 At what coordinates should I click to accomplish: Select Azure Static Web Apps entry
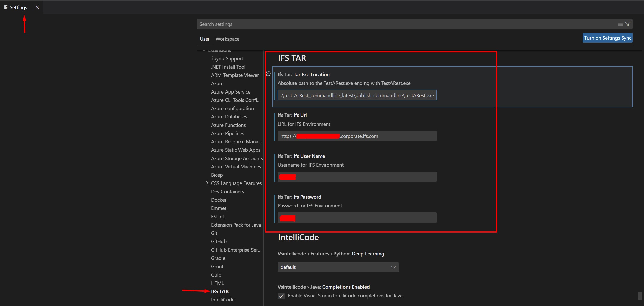coord(236,150)
